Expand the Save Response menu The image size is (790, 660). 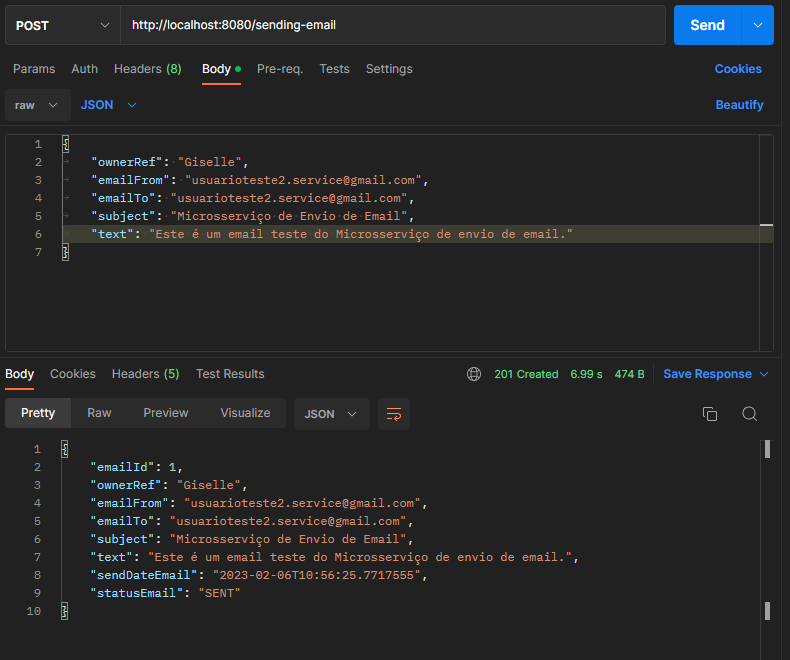pyautogui.click(x=716, y=374)
